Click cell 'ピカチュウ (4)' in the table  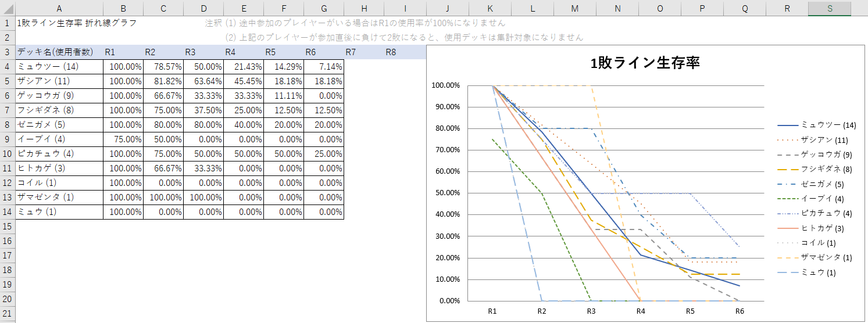(59, 154)
